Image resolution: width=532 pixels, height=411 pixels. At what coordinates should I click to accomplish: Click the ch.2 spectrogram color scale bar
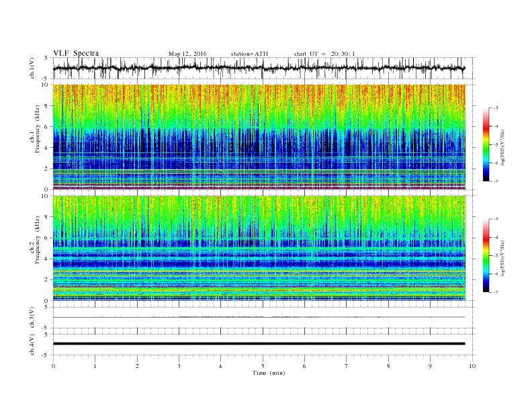coord(486,255)
